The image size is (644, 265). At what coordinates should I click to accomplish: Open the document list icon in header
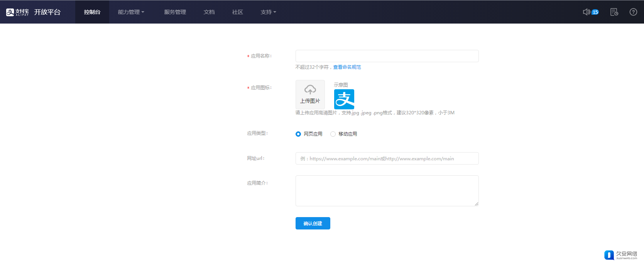(x=614, y=12)
